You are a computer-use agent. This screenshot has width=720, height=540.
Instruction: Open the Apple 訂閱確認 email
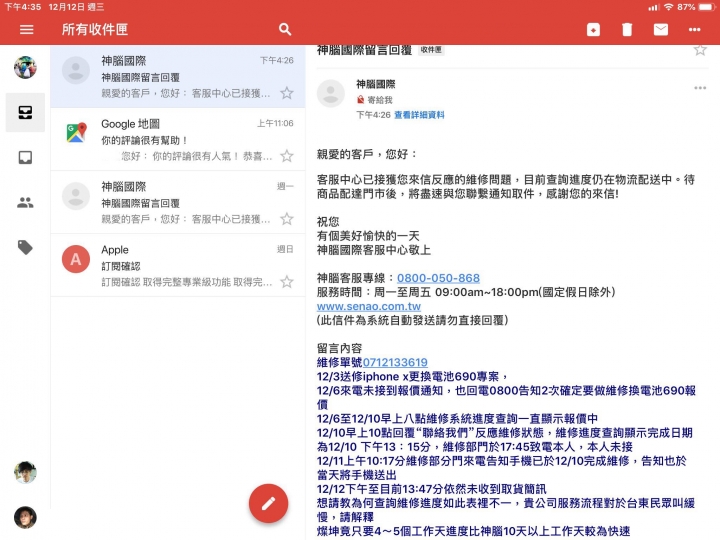pos(178,265)
